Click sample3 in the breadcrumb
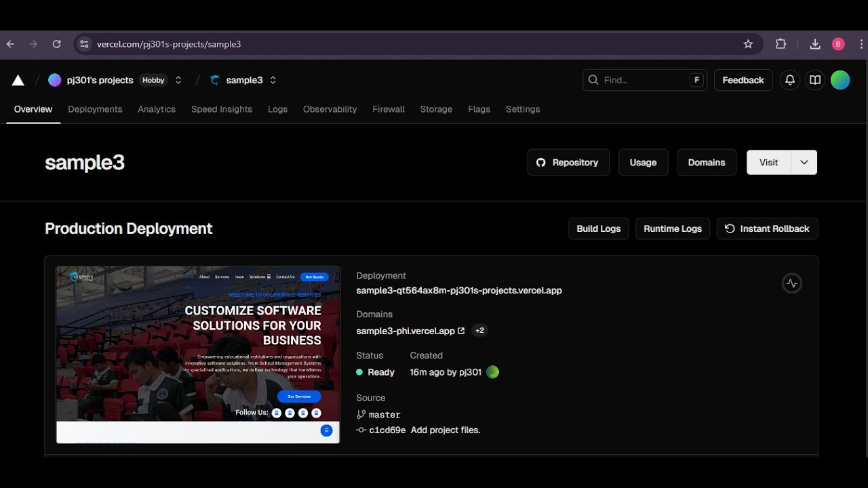The image size is (868, 488). click(244, 80)
